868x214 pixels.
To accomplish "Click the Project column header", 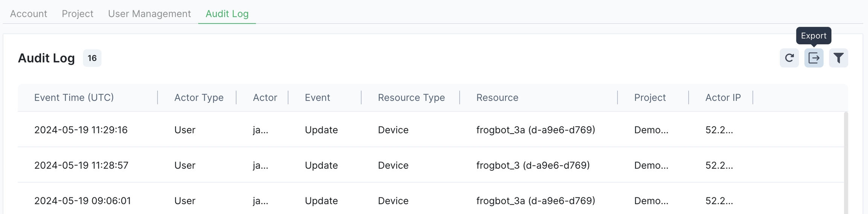I will click(649, 97).
